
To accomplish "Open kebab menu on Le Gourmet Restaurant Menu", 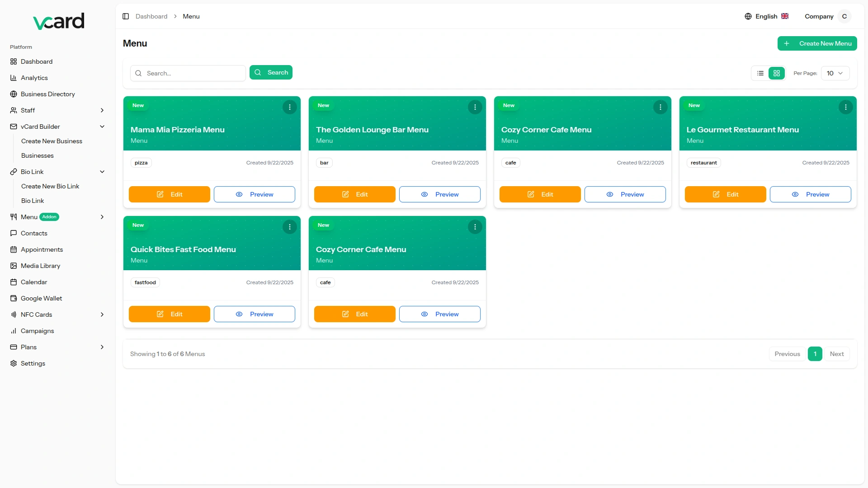I will (845, 107).
